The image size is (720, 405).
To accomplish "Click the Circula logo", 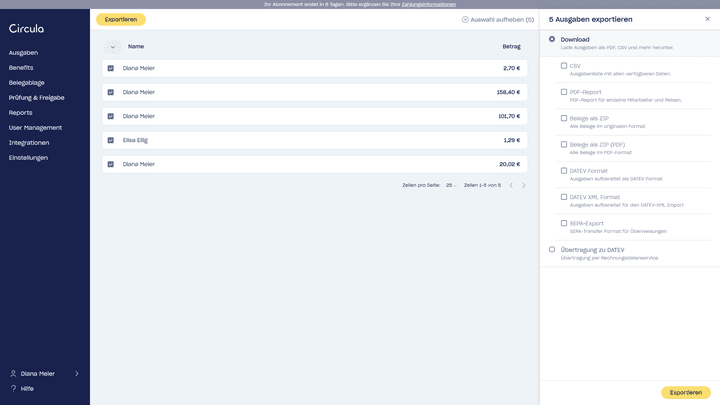I will pos(26,29).
